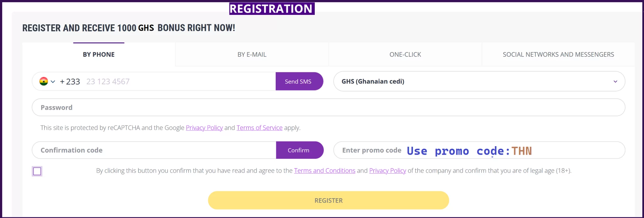
Task: Open the Terms of Service link
Action: (x=259, y=128)
